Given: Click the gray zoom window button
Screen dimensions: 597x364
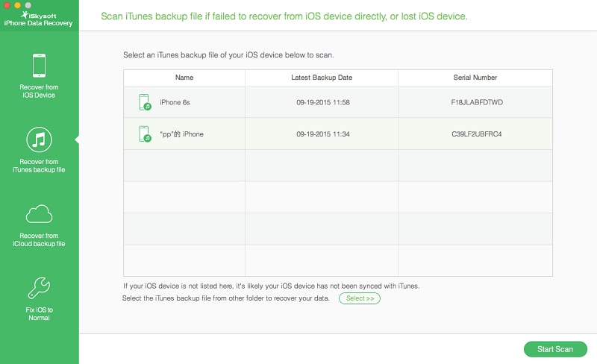Looking at the screenshot, I should [x=28, y=5].
